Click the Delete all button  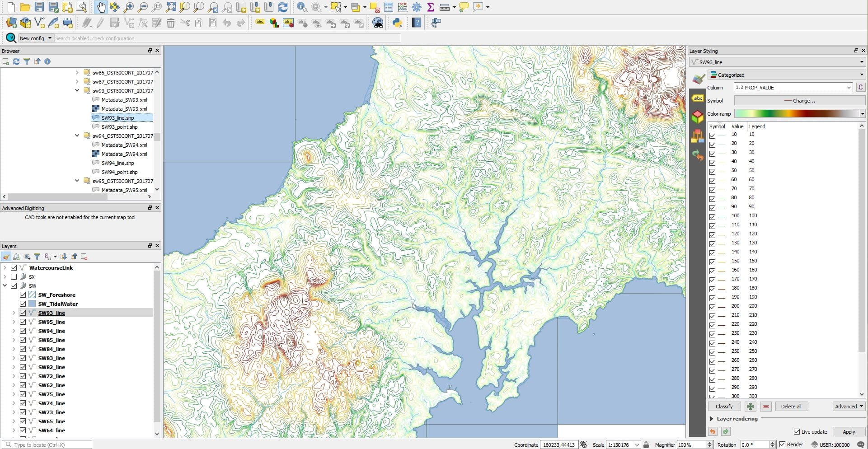791,407
